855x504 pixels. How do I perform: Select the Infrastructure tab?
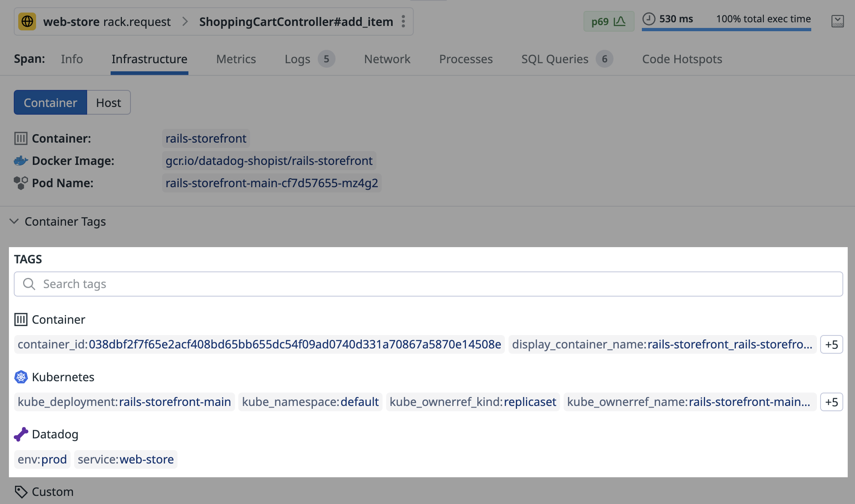(x=150, y=59)
